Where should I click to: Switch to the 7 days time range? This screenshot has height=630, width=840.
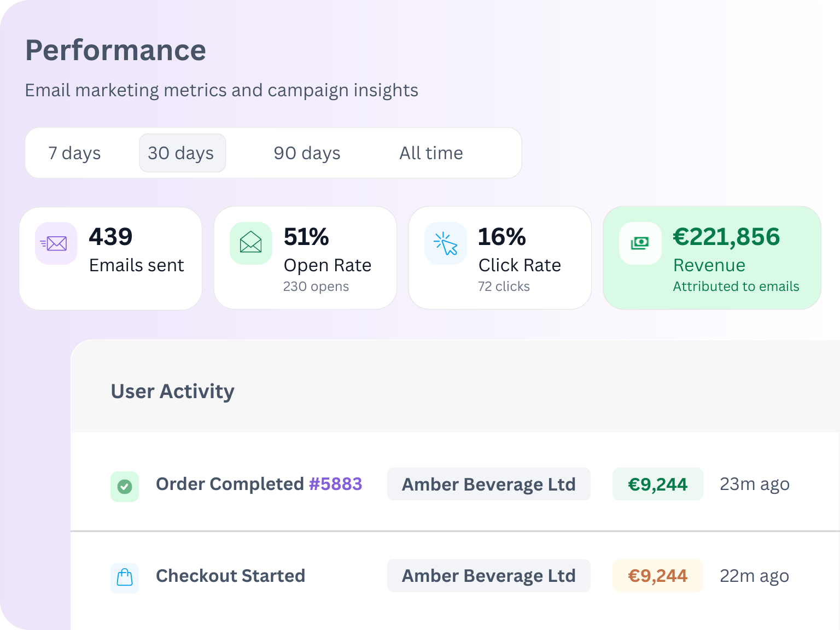74,153
